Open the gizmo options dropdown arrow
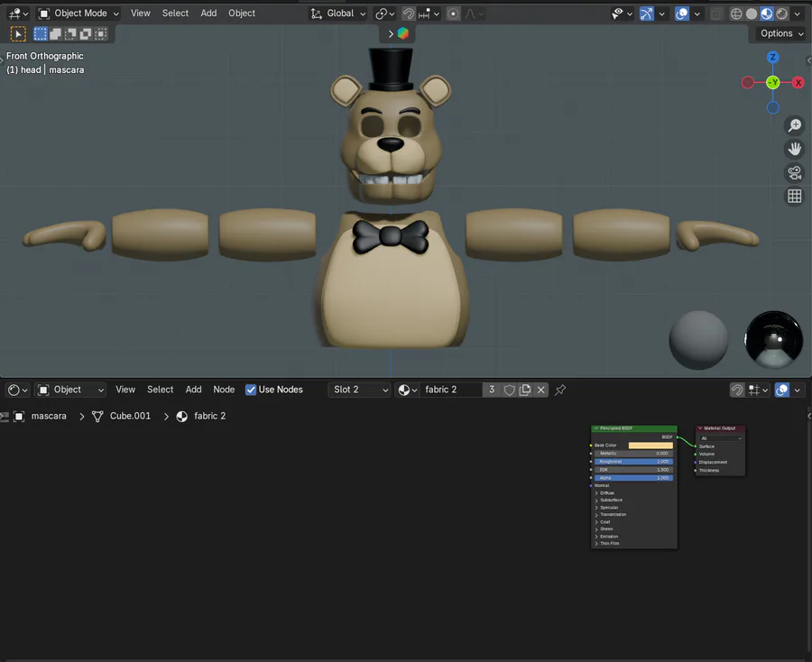 point(662,14)
